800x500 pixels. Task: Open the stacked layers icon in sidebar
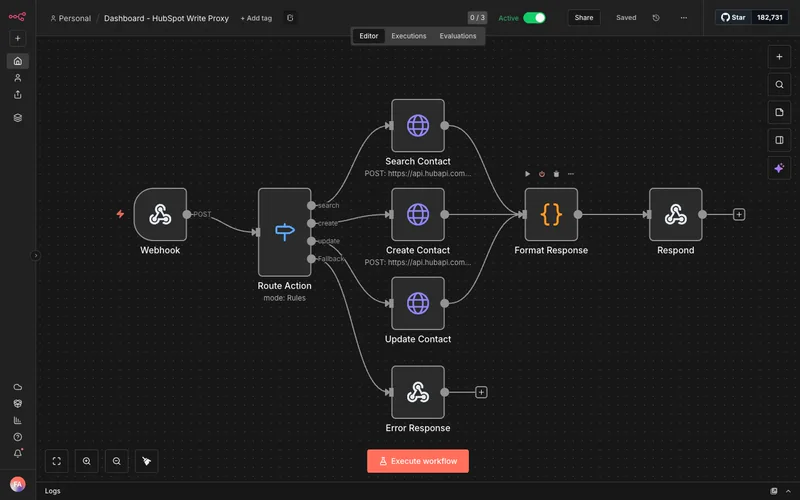(18, 118)
